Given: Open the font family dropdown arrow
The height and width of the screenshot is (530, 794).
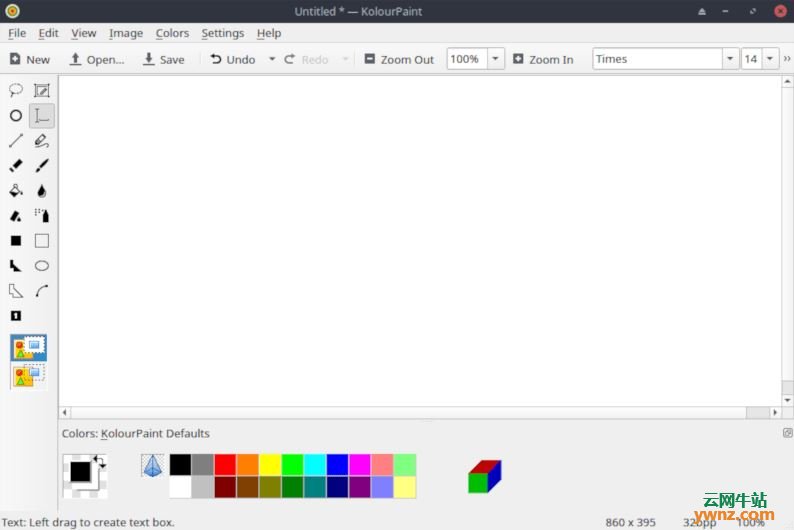Looking at the screenshot, I should [x=730, y=59].
